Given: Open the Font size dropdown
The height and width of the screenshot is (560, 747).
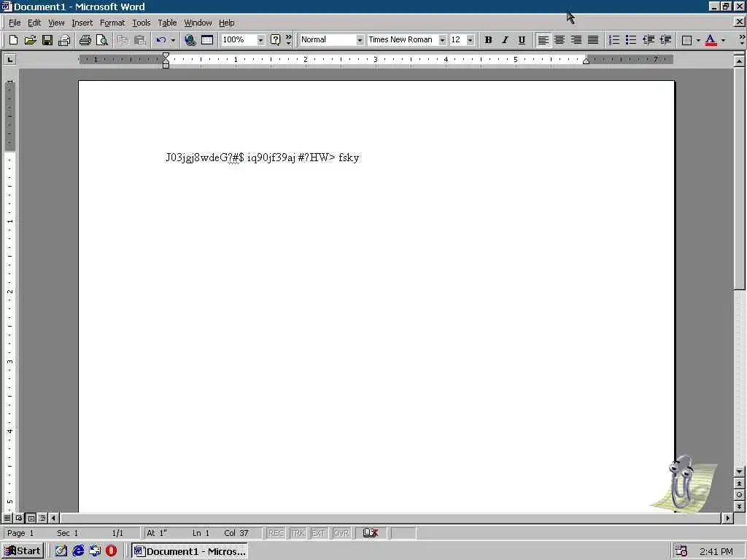Looking at the screenshot, I should coord(471,40).
